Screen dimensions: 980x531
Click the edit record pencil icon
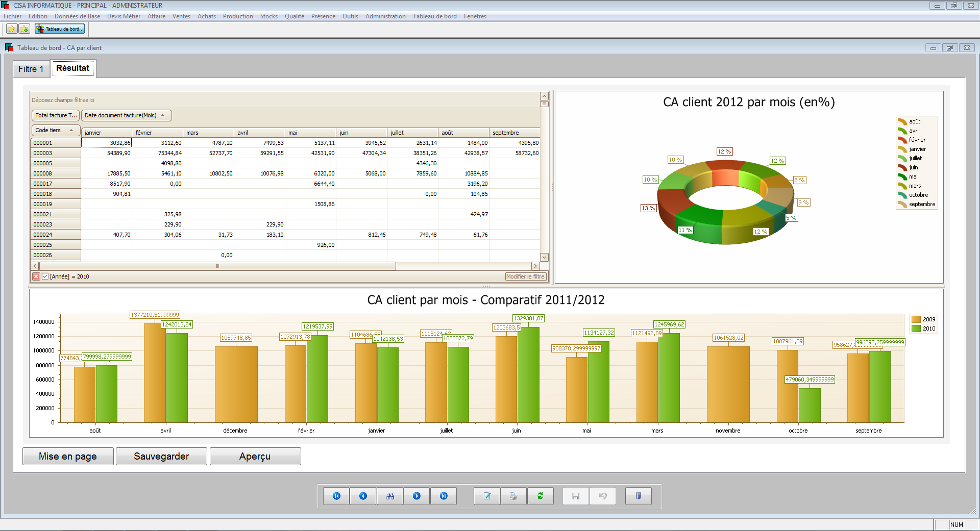click(487, 496)
